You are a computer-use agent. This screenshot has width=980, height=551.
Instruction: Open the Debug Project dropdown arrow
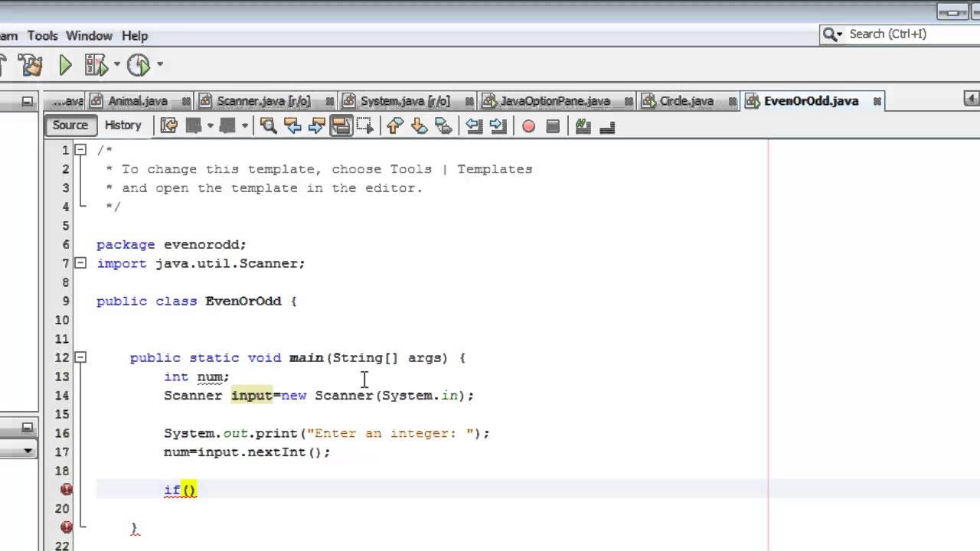tap(116, 66)
